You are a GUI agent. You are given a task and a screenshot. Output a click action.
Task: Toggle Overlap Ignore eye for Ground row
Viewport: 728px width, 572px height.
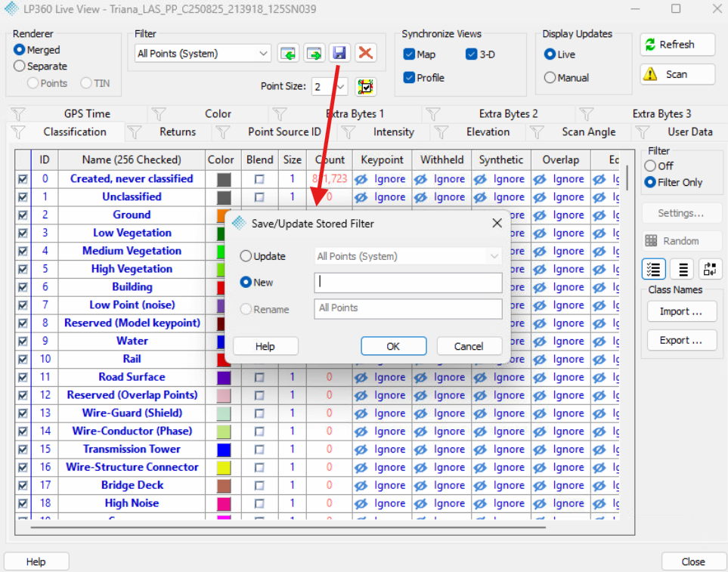[x=540, y=215]
